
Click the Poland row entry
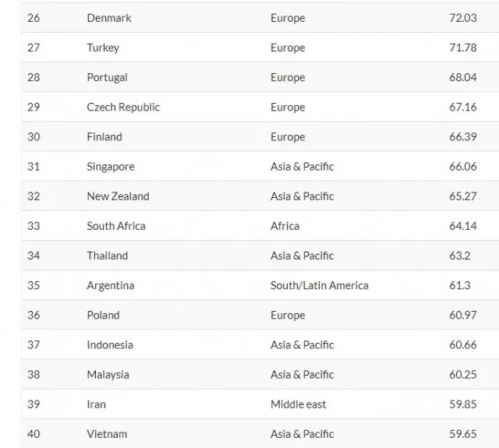[103, 315]
